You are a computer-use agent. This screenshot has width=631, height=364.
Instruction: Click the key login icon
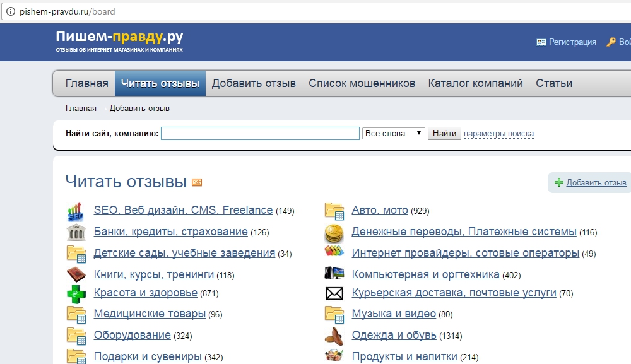(x=611, y=42)
